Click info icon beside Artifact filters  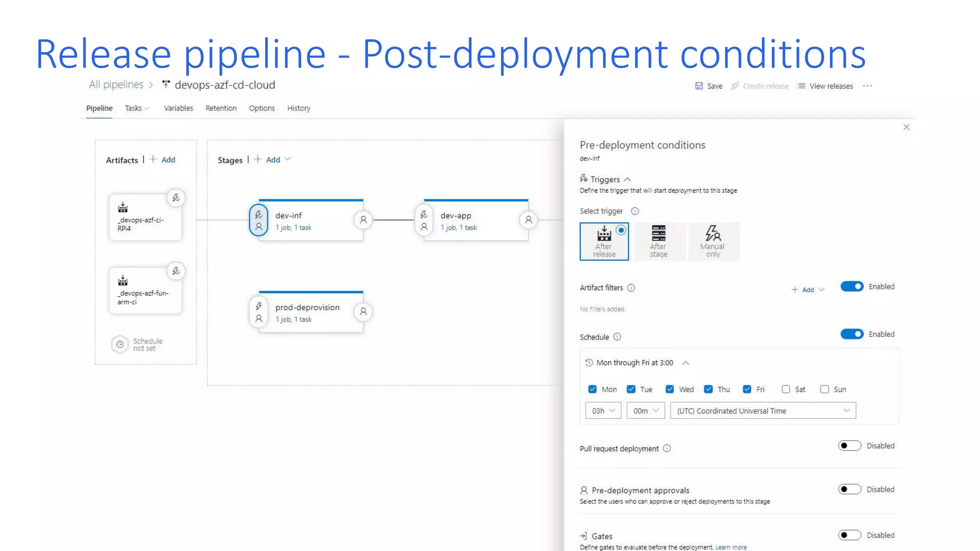pos(631,288)
